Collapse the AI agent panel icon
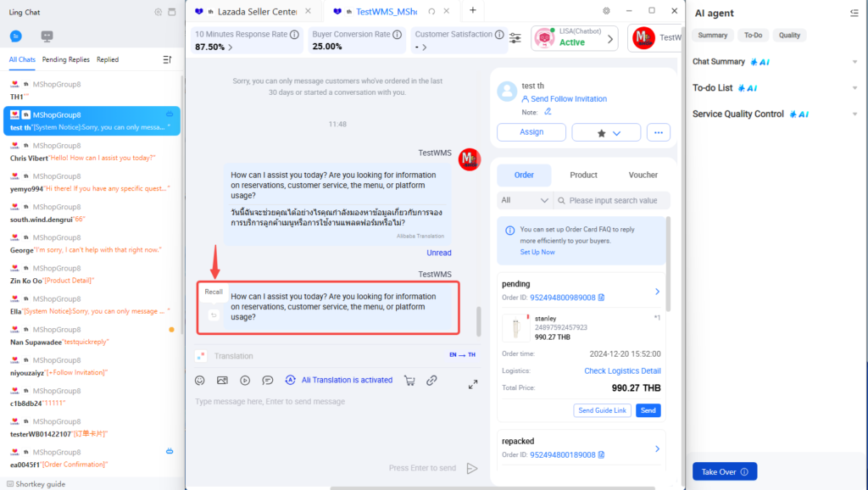 [854, 14]
